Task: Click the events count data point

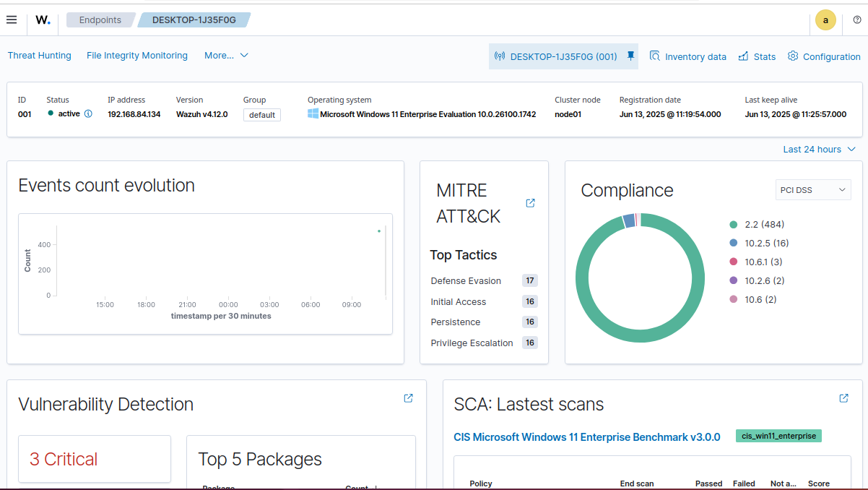Action: 379,231
